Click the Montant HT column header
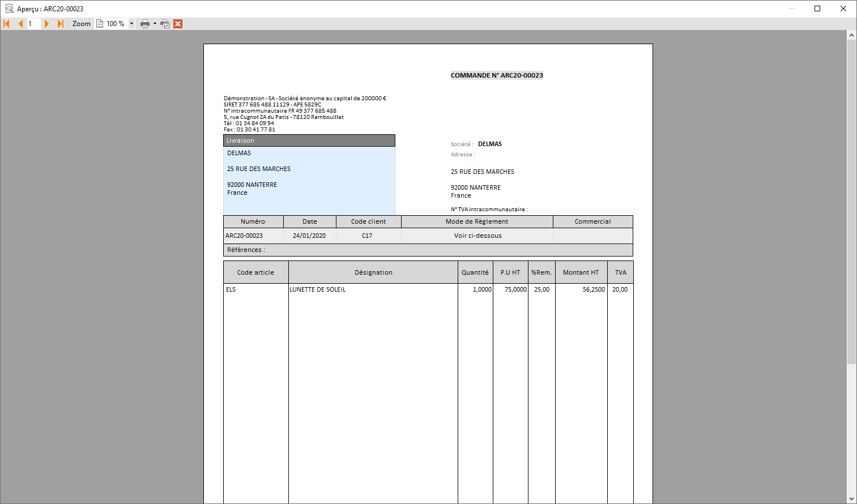The width and height of the screenshot is (857, 504). 581,272
